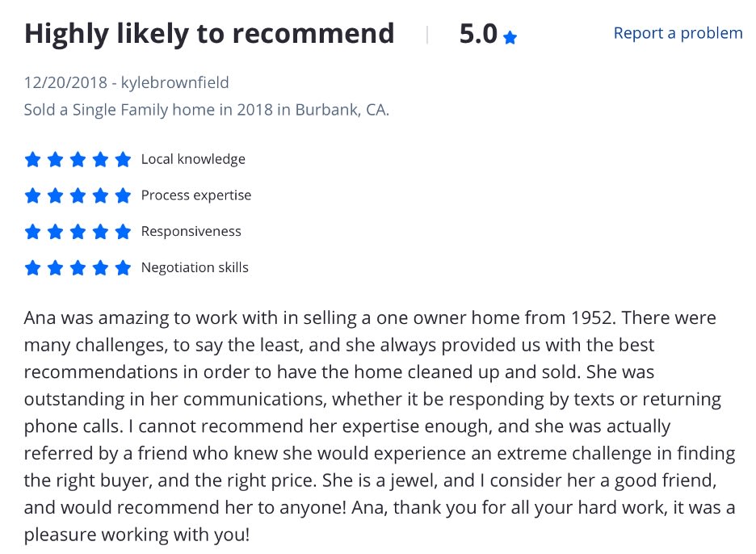Click the fifth star of Process expertise
The image size is (756, 554).
123,195
